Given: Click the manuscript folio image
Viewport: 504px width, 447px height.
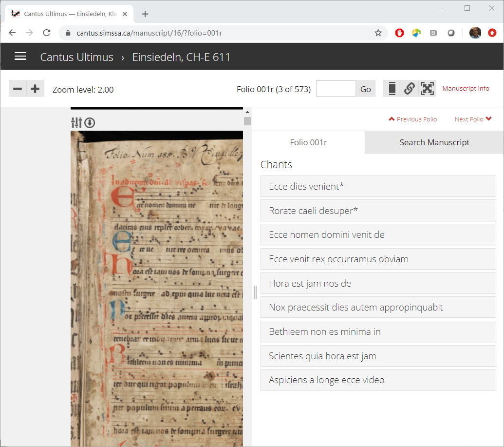Looking at the screenshot, I should (157, 288).
